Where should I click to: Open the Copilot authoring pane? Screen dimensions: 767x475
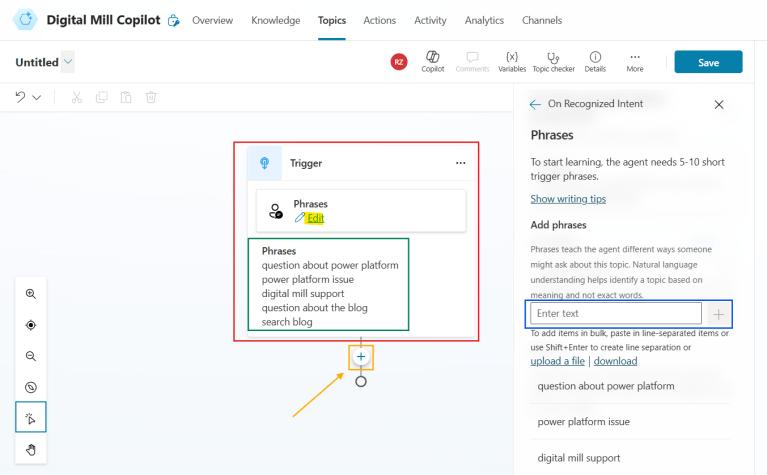click(432, 62)
